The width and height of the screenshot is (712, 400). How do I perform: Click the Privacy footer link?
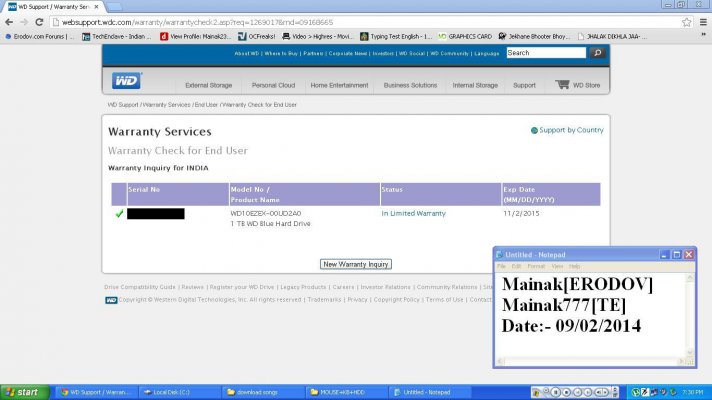coord(357,300)
